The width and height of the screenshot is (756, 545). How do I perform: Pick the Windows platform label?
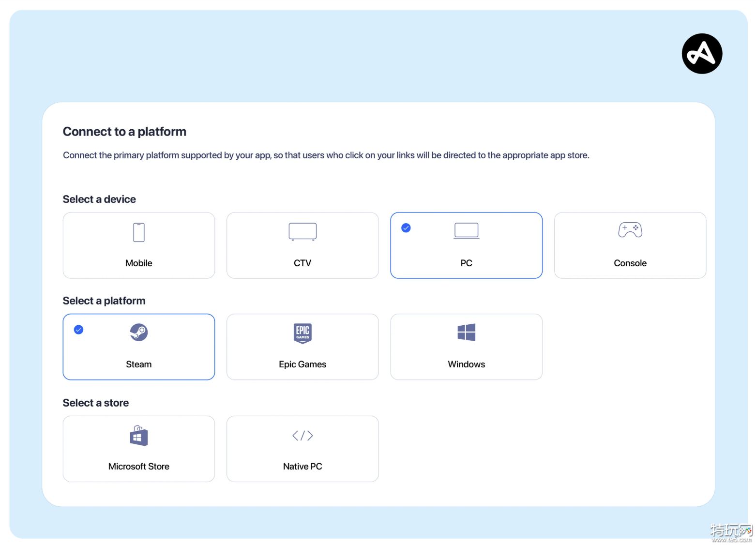(x=467, y=364)
